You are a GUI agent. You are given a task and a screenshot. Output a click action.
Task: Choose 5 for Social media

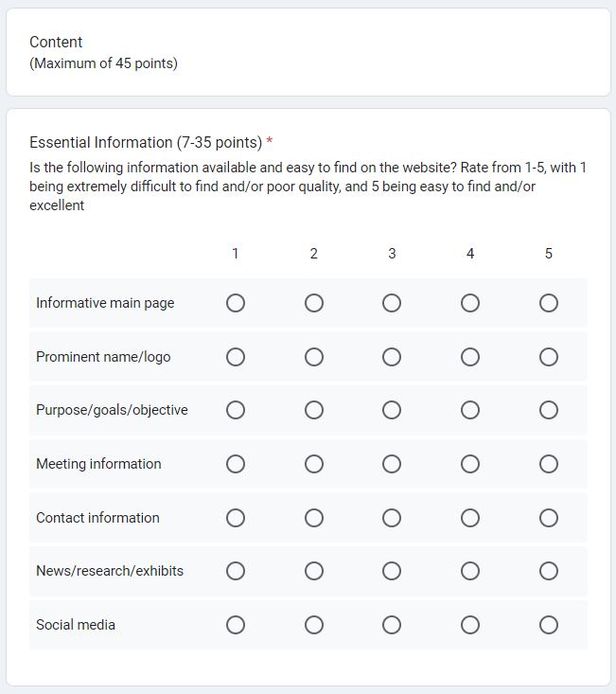click(x=549, y=625)
